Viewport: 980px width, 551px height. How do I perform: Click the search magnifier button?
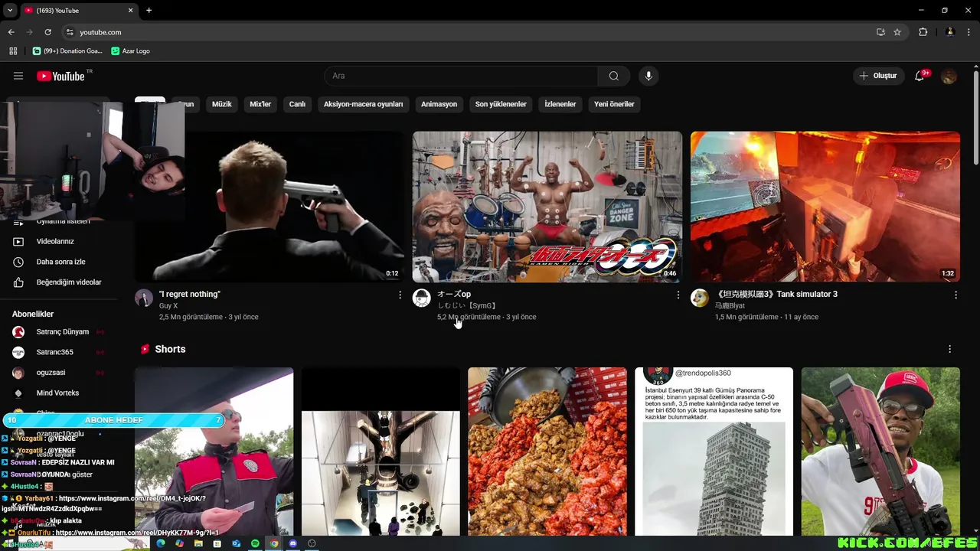(x=614, y=76)
